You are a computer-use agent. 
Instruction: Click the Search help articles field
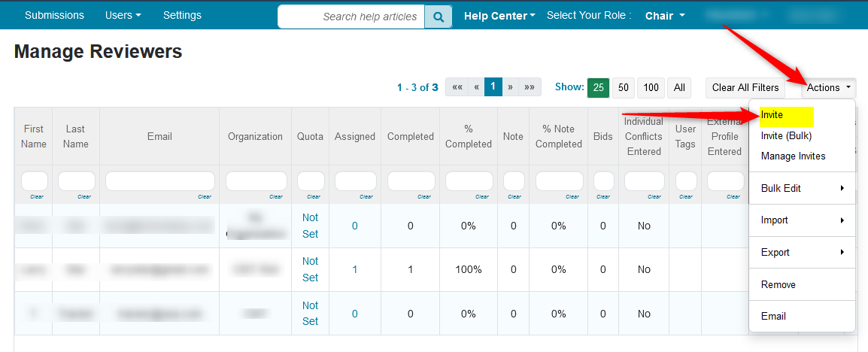(x=351, y=17)
